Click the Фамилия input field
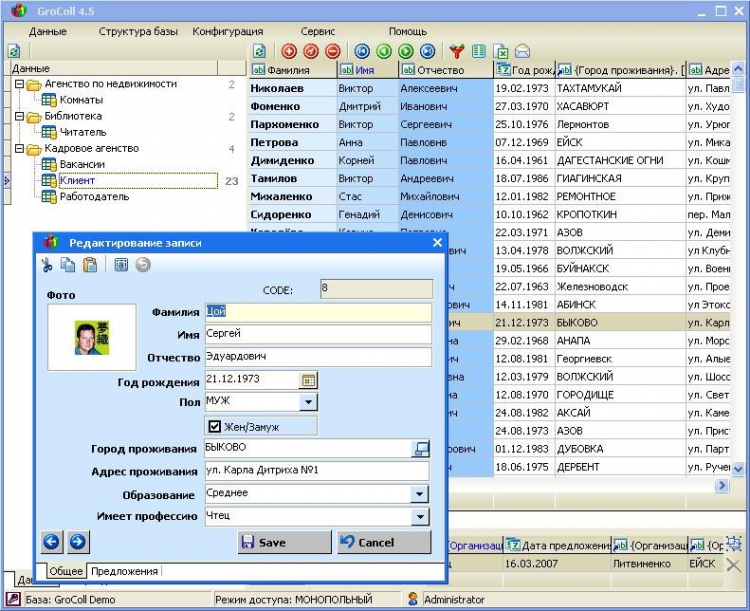 pos(319,312)
